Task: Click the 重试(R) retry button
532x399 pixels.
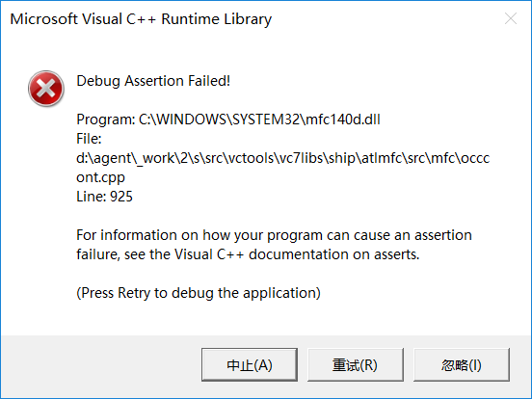Action: 356,364
